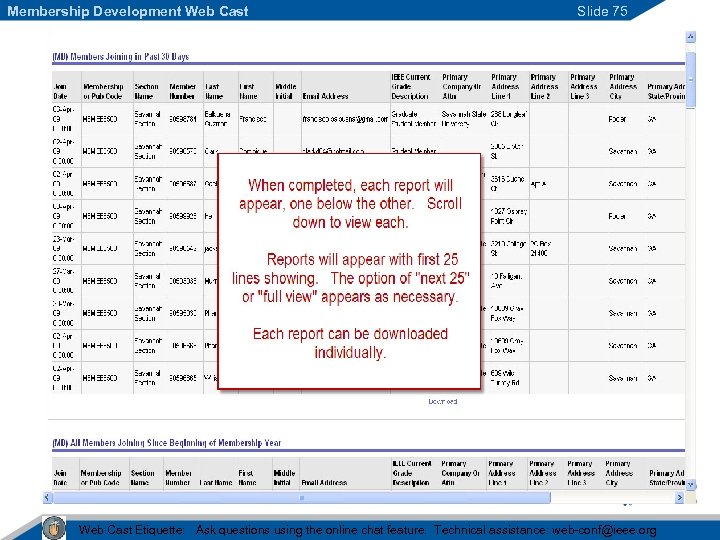Click the Graduate Student Member grade cell
The height and width of the screenshot is (540, 720).
pos(413,119)
